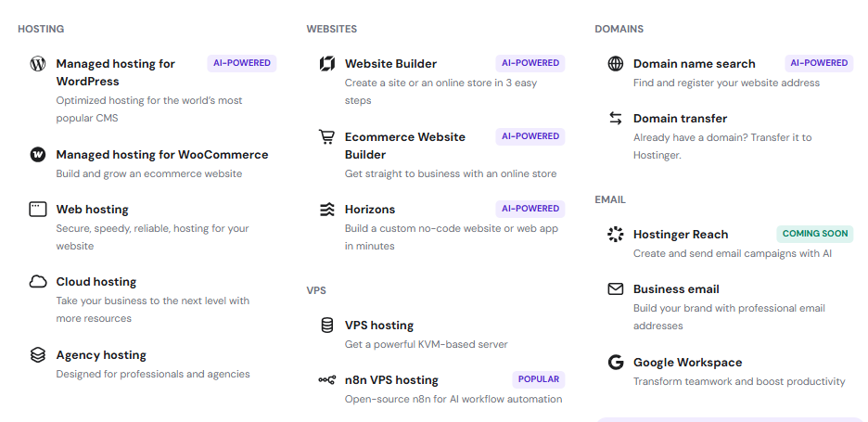
Task: Click the Ecommerce shopping cart icon
Action: pyautogui.click(x=327, y=136)
